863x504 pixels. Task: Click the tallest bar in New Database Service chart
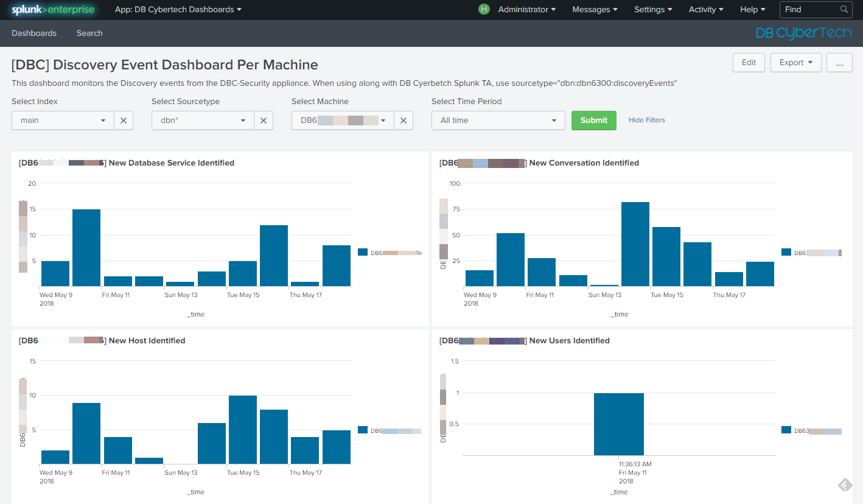(x=86, y=248)
